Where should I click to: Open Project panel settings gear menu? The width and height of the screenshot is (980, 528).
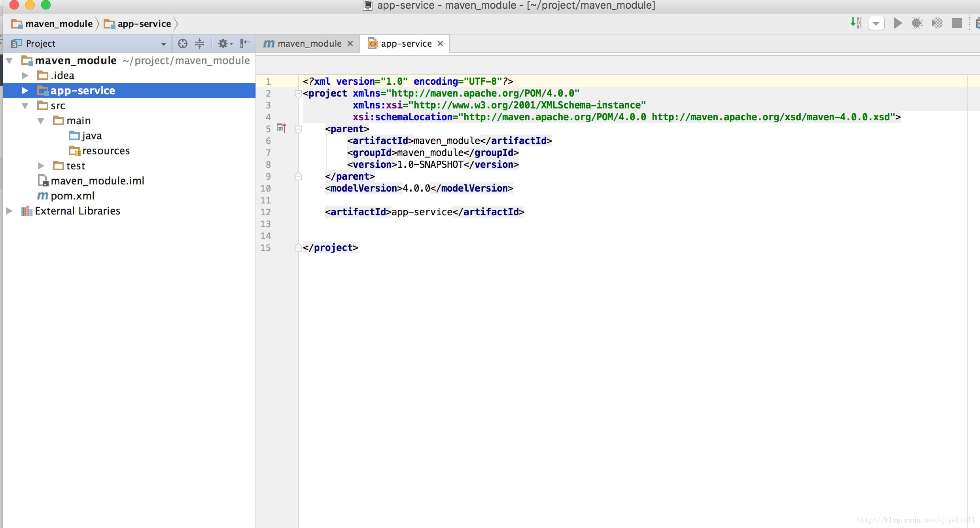point(225,44)
